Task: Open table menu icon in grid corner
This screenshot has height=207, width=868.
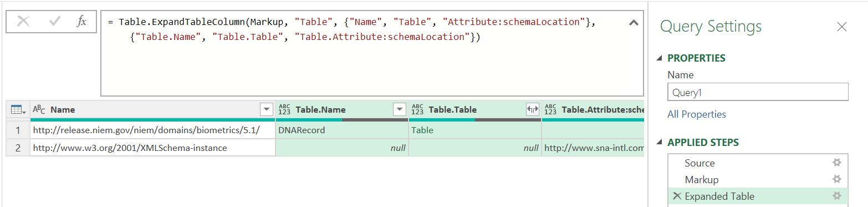Action: click(x=18, y=110)
